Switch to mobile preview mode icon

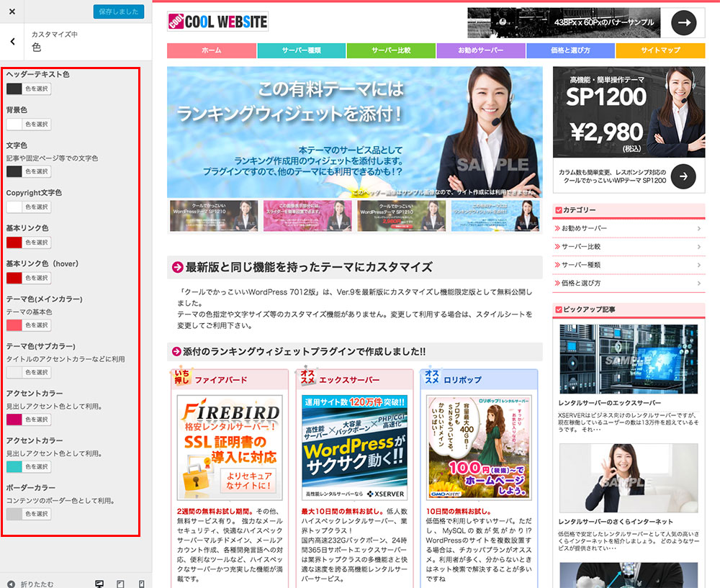pyautogui.click(x=141, y=584)
